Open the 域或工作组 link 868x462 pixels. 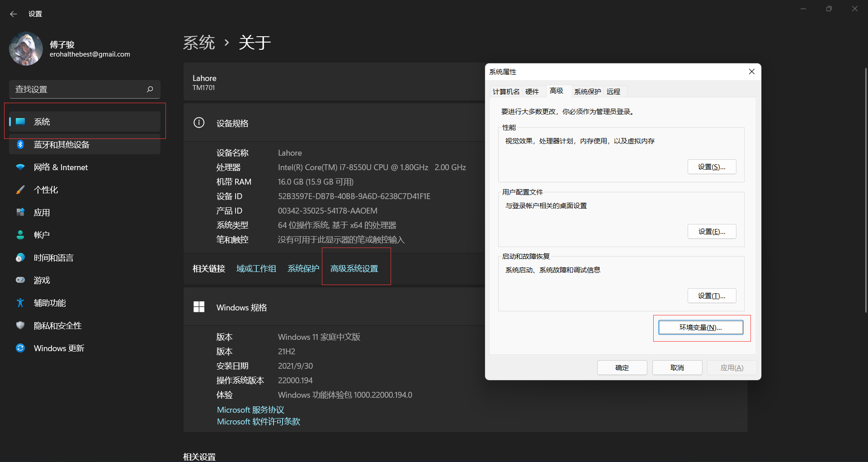(x=256, y=268)
